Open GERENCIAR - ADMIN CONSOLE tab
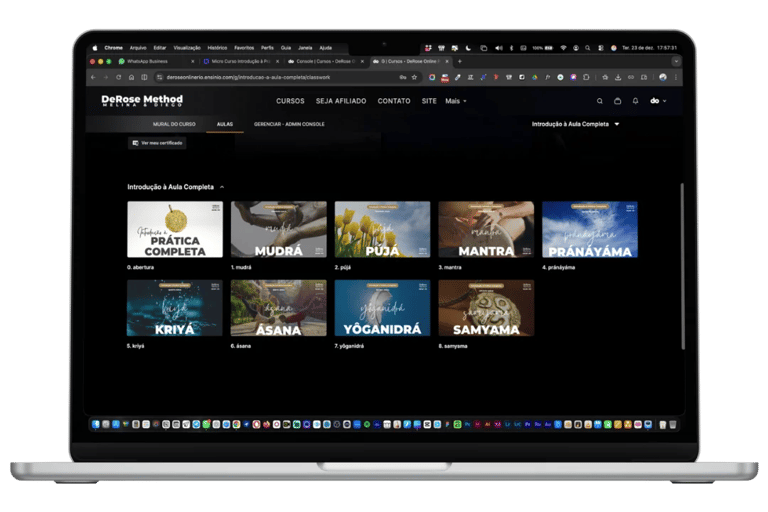 [x=289, y=124]
